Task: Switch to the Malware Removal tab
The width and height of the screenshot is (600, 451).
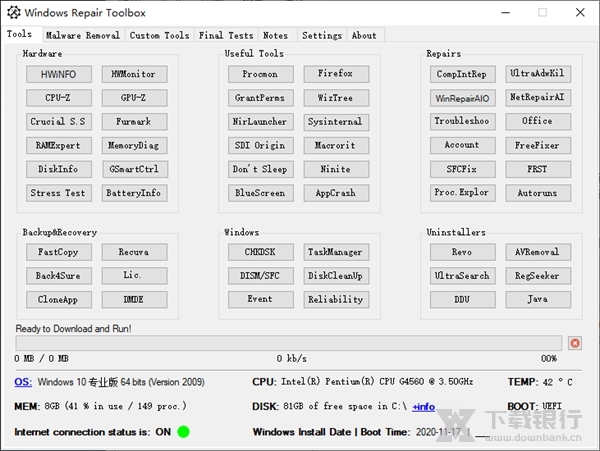Action: tap(83, 35)
